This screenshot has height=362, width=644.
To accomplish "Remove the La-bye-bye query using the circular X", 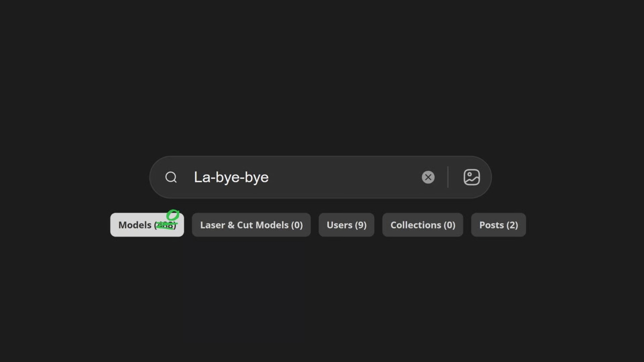I will tap(428, 177).
